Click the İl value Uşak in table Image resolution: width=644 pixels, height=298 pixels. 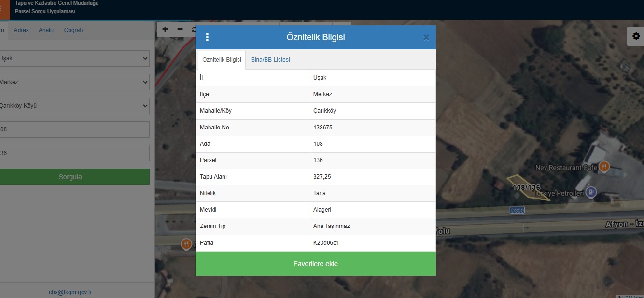(x=320, y=78)
